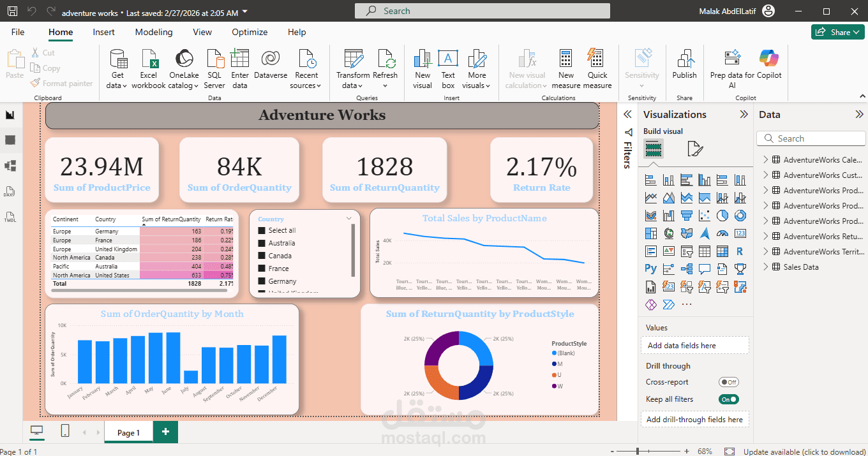Open the Modeling ribbon tab
Viewport: 868px width, 456px height.
154,32
